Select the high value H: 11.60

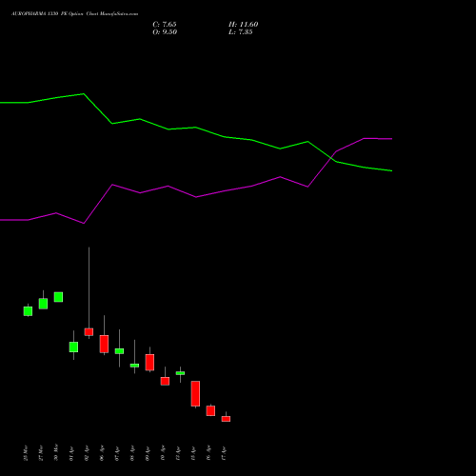click(x=243, y=25)
